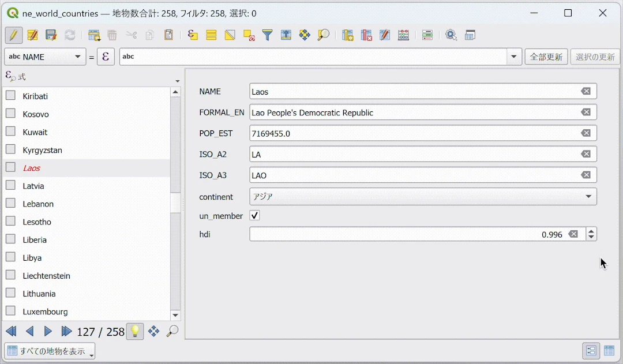Check the Kuwait checkbox in feature list
Image resolution: width=623 pixels, height=364 pixels.
click(x=11, y=132)
